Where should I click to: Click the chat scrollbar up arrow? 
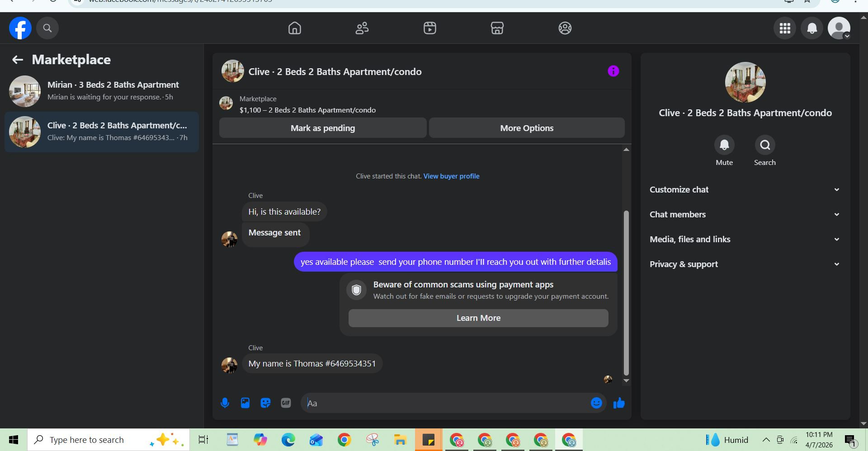pyautogui.click(x=626, y=150)
